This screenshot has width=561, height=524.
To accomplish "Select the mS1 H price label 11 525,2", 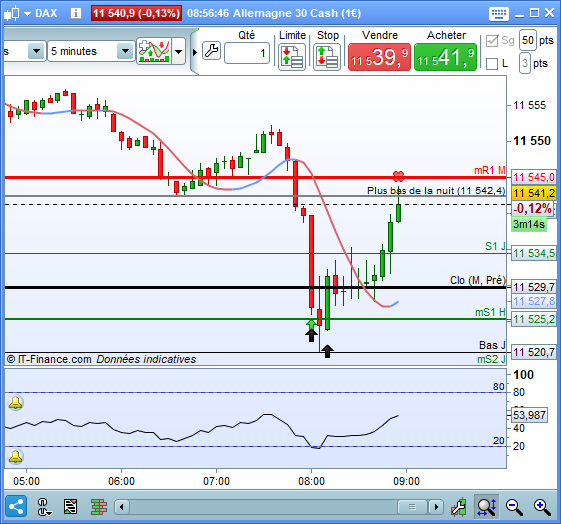I will coord(533,319).
